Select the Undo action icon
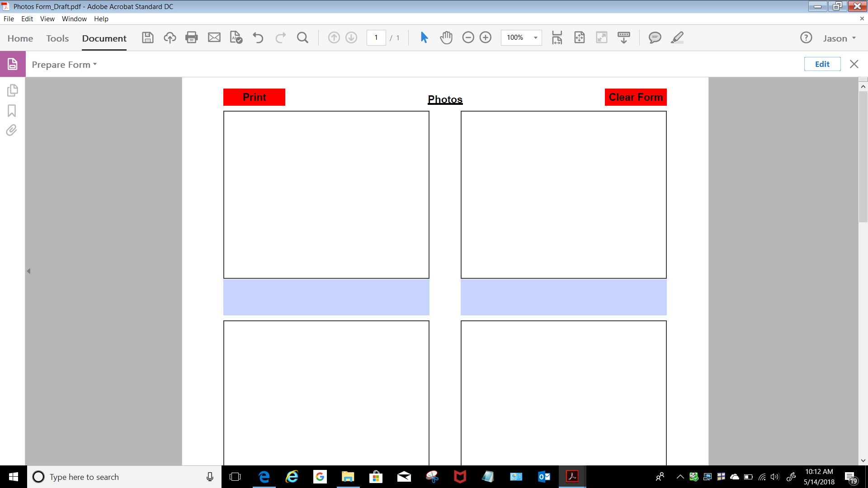The image size is (868, 488). (258, 38)
